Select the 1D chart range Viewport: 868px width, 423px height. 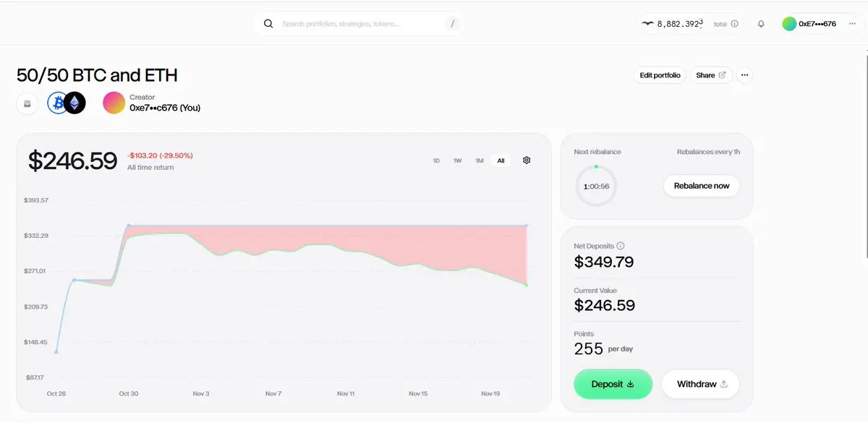point(436,161)
